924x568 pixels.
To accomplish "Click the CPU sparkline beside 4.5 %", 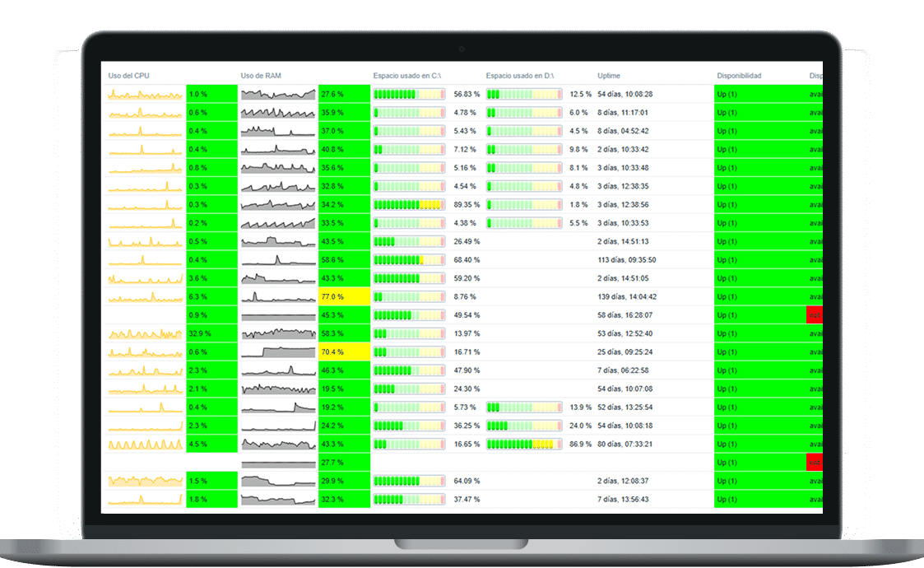I will (x=146, y=444).
